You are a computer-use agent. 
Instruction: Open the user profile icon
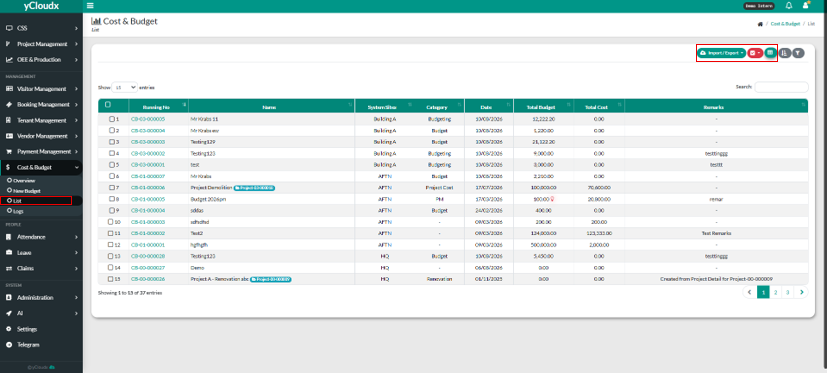[x=806, y=5]
